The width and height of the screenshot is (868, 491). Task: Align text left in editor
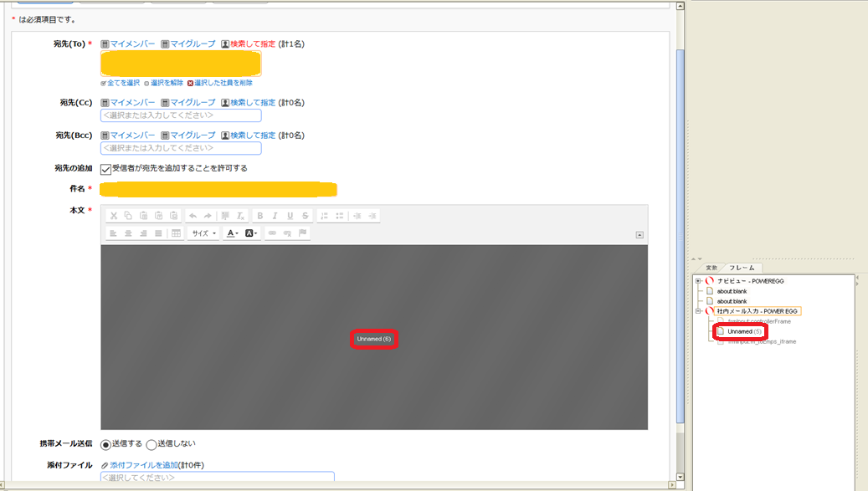coord(114,233)
